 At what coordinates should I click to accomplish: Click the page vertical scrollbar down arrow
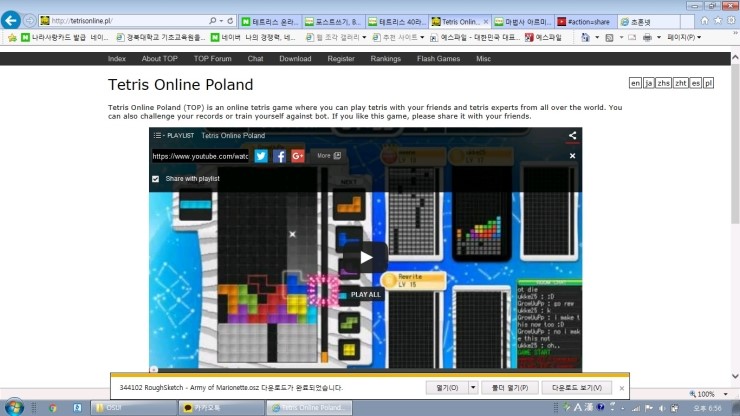(x=735, y=376)
